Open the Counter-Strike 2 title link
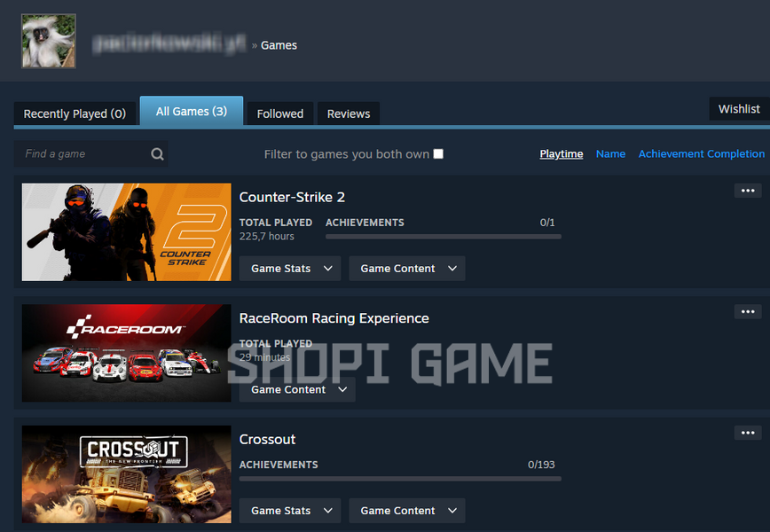This screenshot has width=770, height=532. pyautogui.click(x=292, y=198)
